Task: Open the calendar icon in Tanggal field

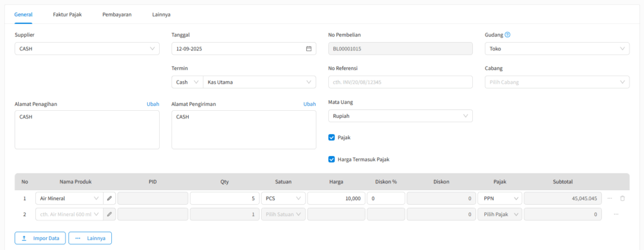Action: point(309,48)
